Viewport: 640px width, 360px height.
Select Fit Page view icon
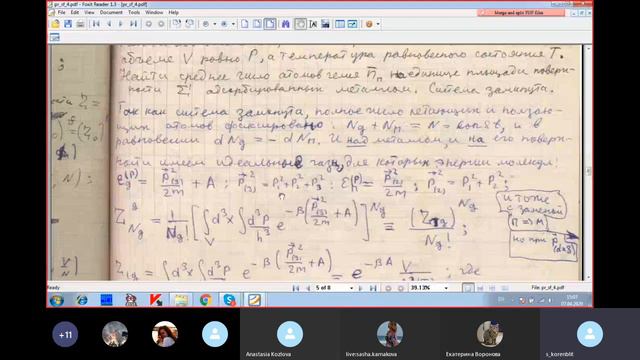pyautogui.click(x=257, y=24)
